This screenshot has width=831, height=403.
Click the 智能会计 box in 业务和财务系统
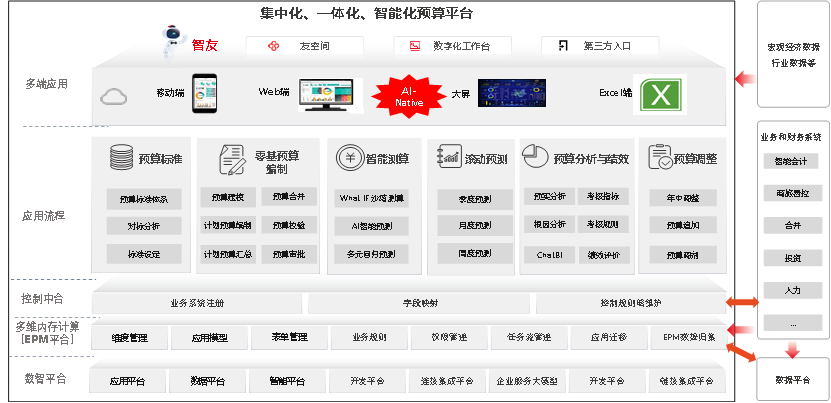pyautogui.click(x=790, y=161)
